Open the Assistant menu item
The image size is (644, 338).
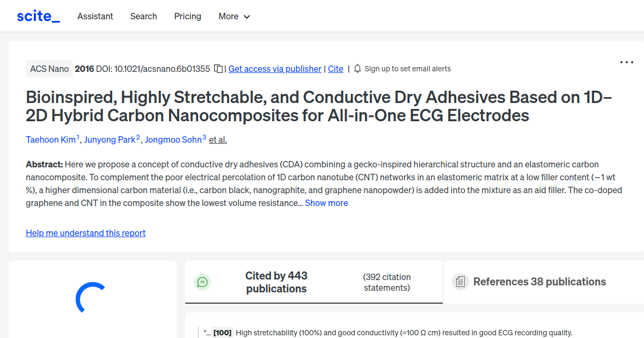point(95,17)
